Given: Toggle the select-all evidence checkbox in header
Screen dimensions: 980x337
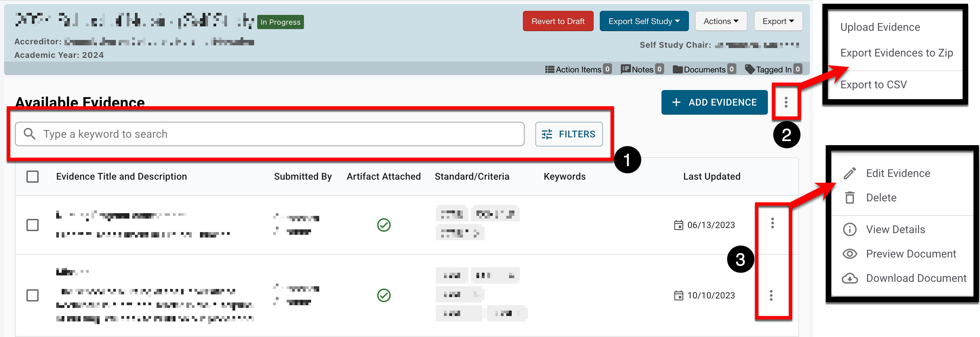Looking at the screenshot, I should coord(32,177).
